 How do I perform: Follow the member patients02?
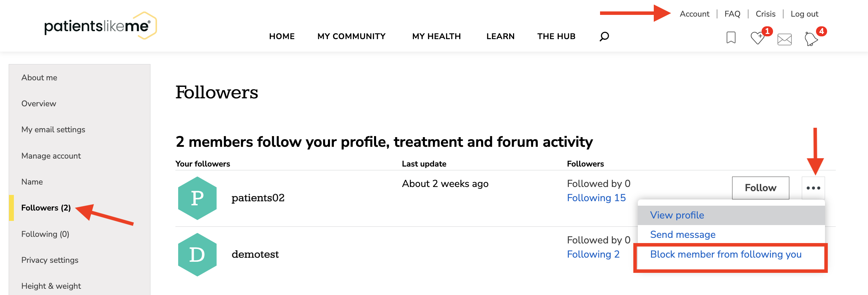761,188
